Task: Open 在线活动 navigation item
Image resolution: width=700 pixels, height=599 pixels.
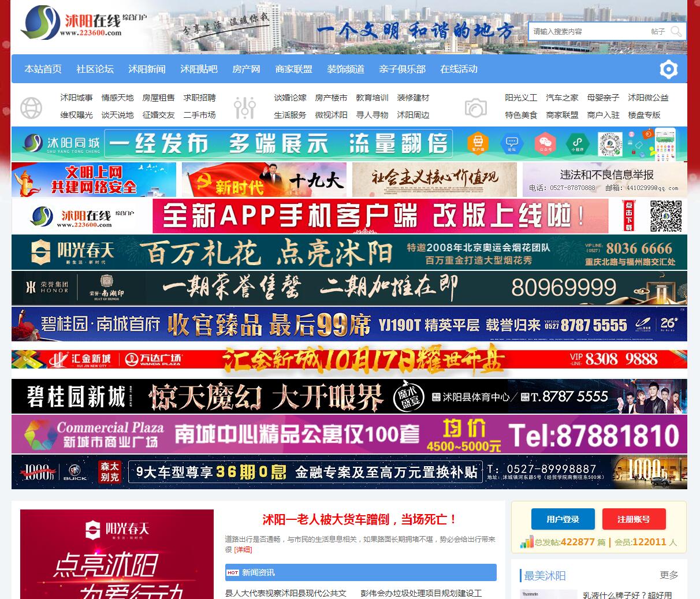Action: [459, 69]
